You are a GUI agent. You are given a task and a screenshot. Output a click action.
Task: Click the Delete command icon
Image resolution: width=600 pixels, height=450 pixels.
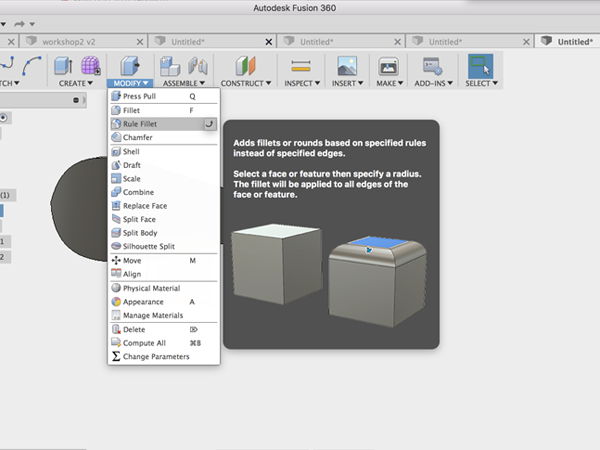116,329
